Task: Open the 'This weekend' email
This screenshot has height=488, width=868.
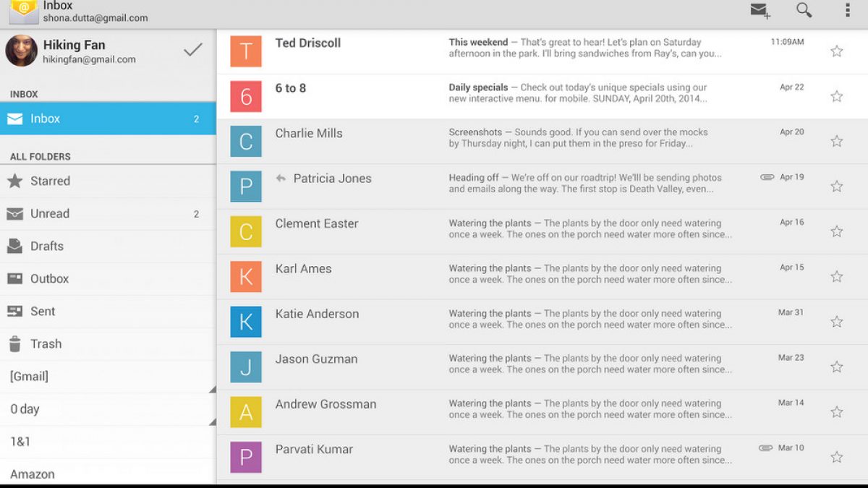Action: tap(542, 51)
